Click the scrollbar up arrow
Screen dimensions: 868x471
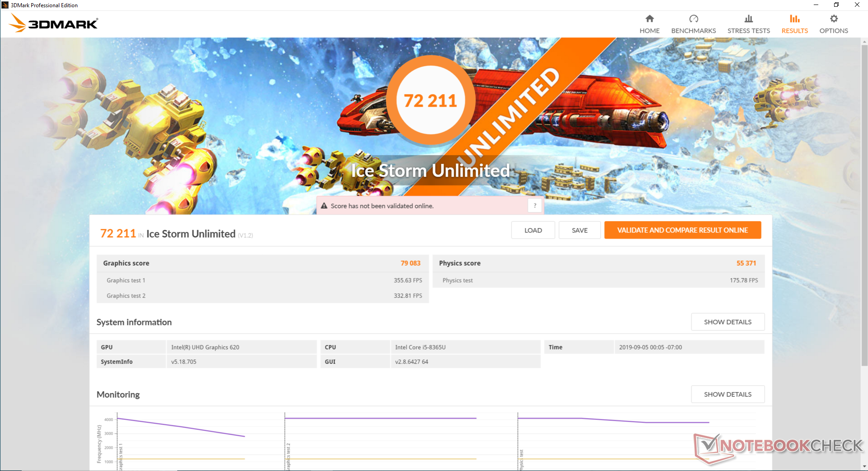(864, 42)
